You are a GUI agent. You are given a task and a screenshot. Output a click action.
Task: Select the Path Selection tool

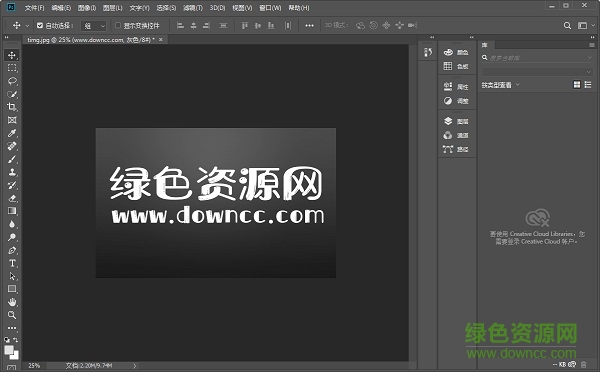pos(12,276)
